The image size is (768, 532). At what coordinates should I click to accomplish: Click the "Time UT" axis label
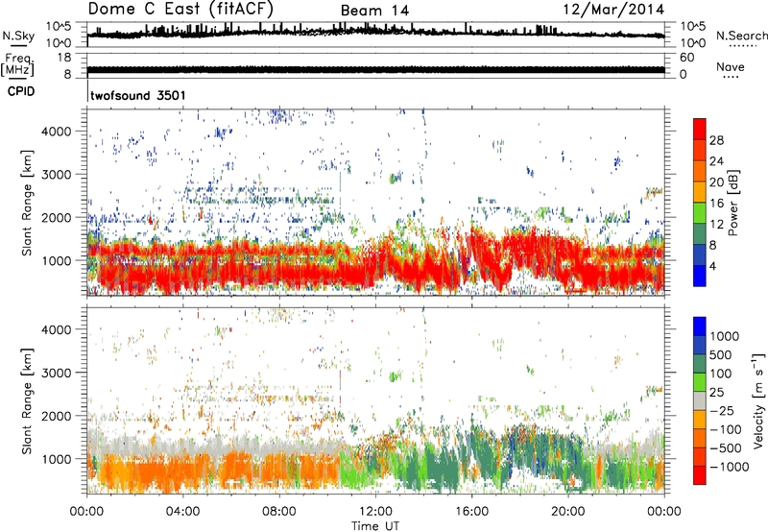click(375, 526)
